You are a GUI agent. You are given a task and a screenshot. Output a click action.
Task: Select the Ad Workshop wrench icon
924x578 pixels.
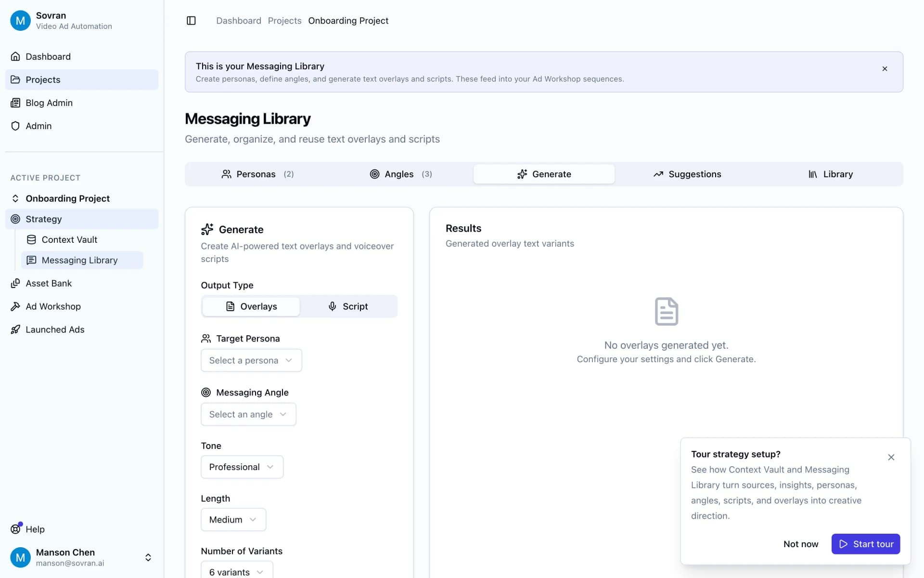point(16,306)
